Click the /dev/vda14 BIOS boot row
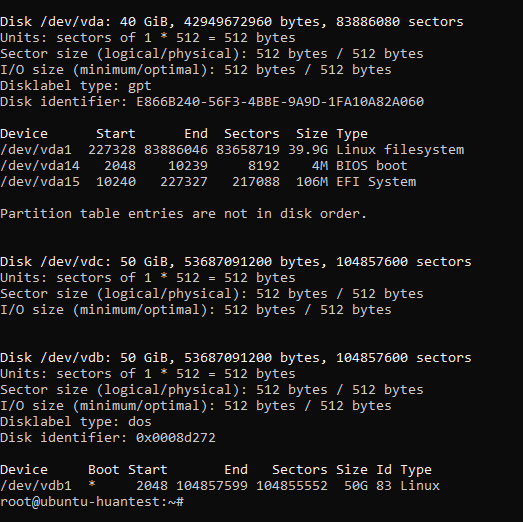Image resolution: width=523 pixels, height=522 pixels. click(204, 166)
